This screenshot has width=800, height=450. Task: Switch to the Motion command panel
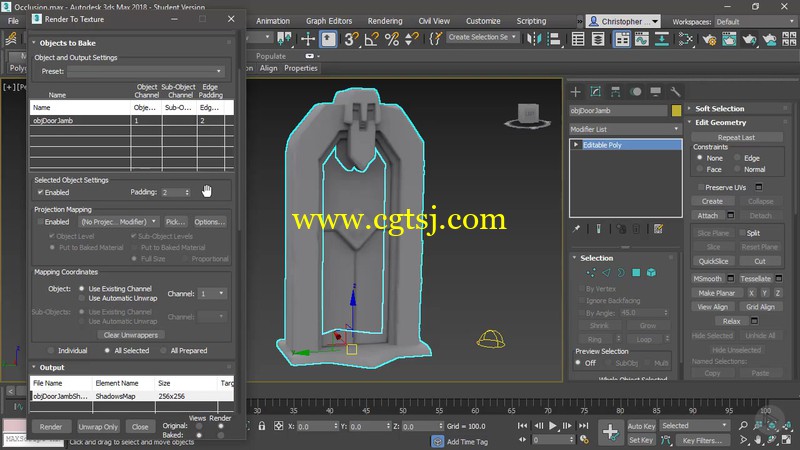pos(635,92)
